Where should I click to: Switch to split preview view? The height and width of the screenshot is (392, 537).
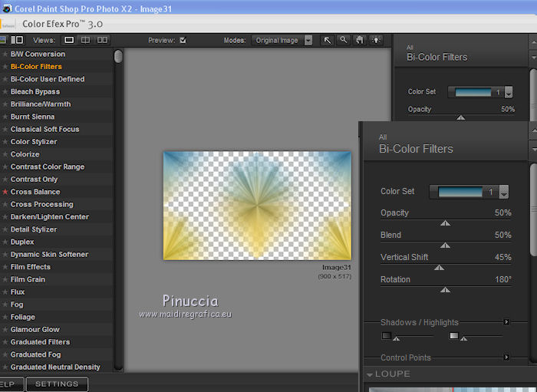point(85,40)
